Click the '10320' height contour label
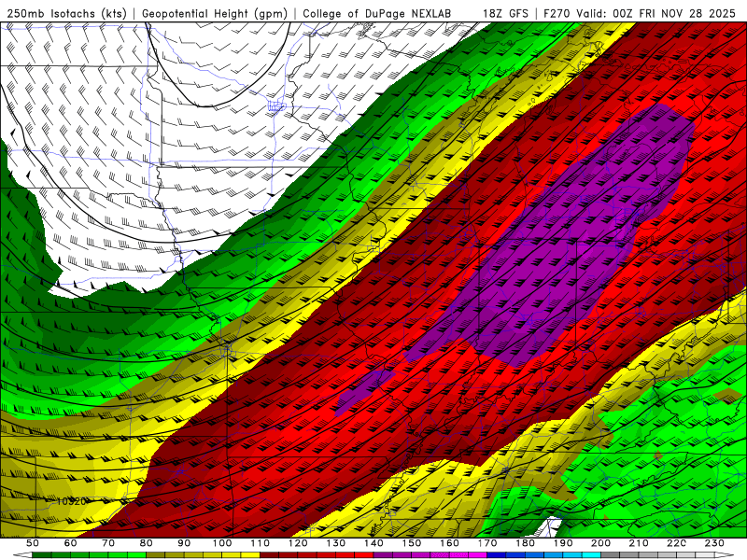Screen dimensions: 747x560 point(72,501)
